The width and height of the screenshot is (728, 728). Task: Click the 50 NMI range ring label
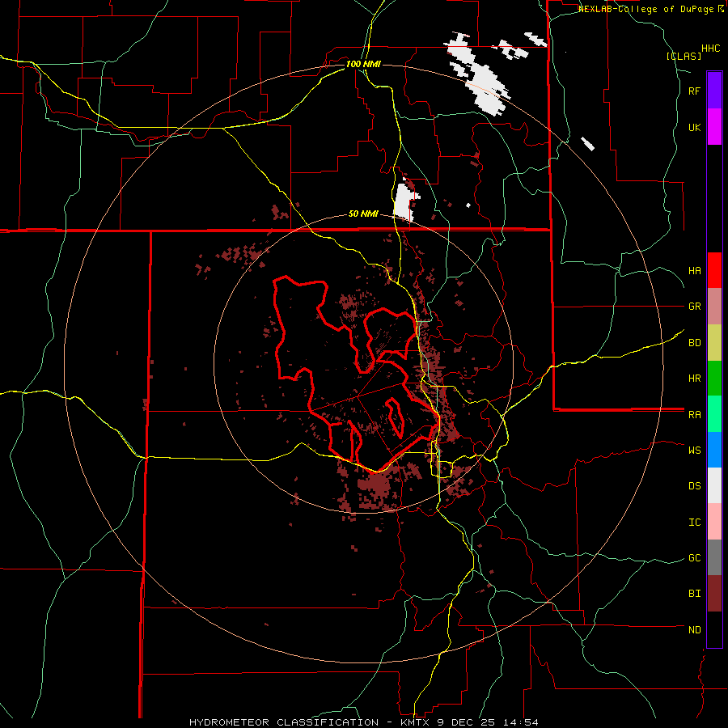(x=363, y=214)
